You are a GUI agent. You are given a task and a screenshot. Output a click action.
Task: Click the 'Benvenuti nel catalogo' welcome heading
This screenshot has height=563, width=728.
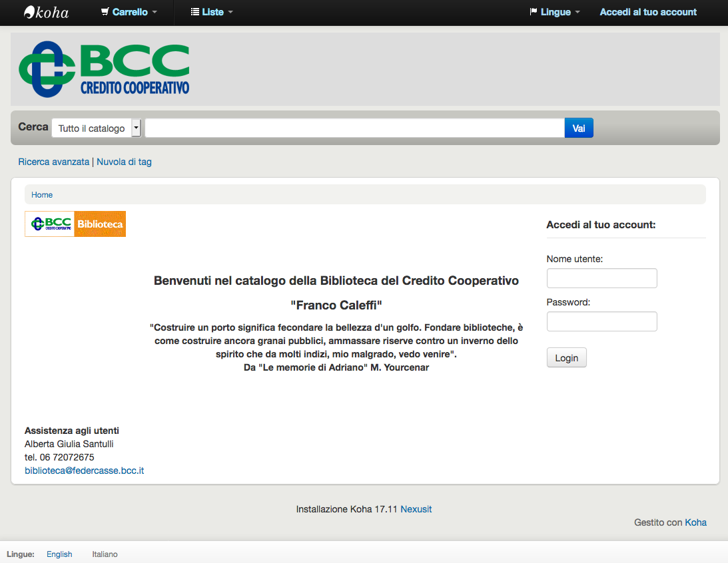pyautogui.click(x=336, y=281)
